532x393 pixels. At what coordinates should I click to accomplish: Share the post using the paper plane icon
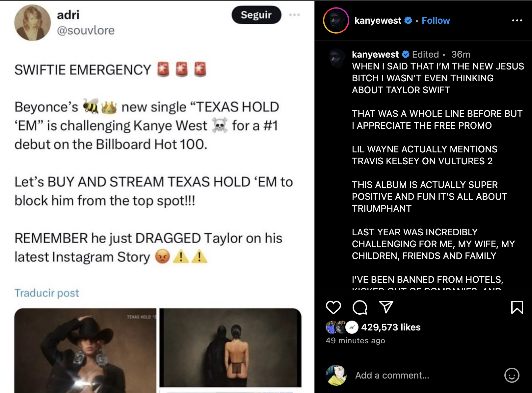point(386,307)
